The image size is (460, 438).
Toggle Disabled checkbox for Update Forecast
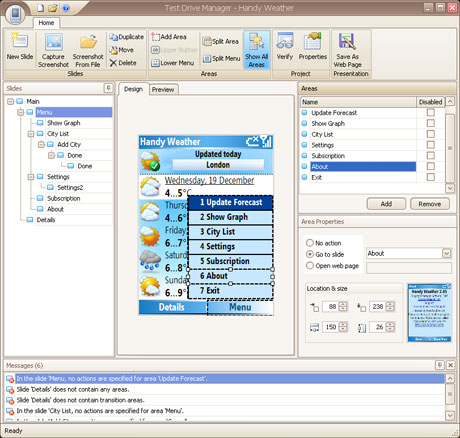click(431, 112)
